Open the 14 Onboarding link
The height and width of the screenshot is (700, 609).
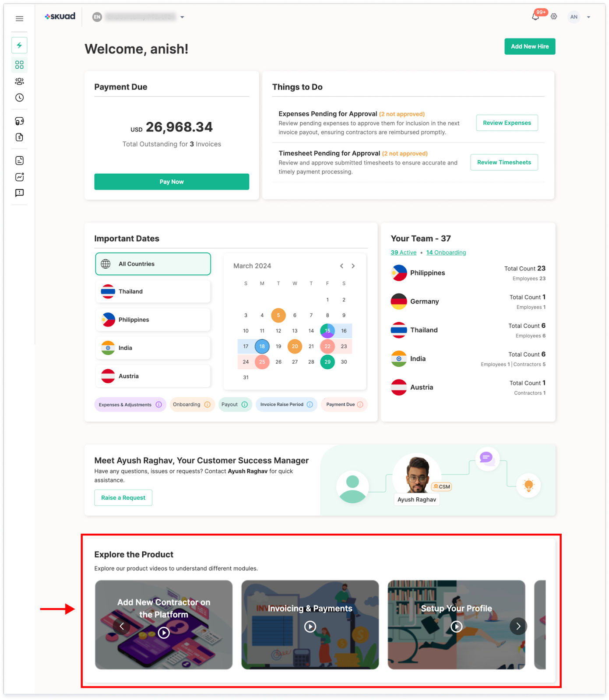(446, 252)
